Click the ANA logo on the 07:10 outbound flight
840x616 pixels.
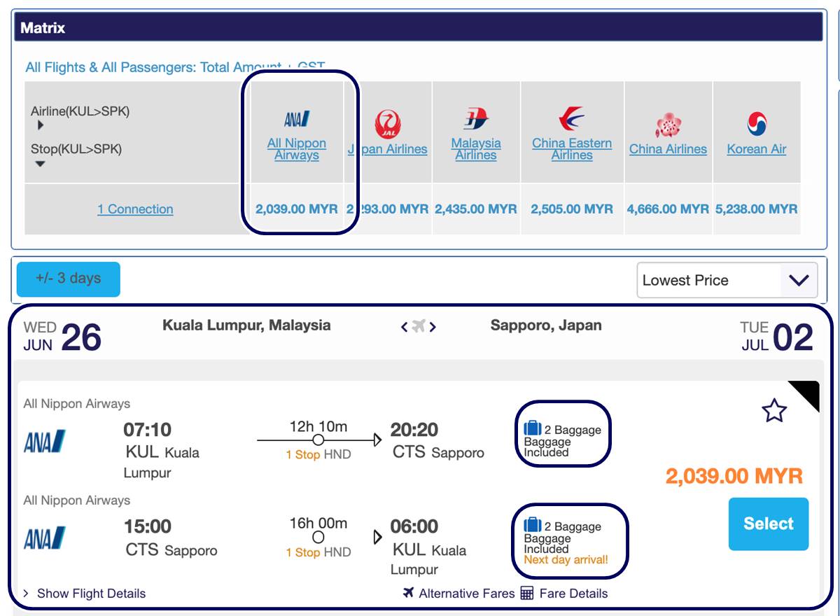click(x=44, y=442)
